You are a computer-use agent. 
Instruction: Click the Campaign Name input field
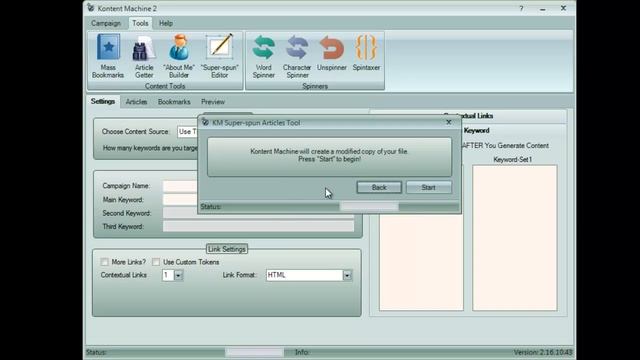coord(181,186)
